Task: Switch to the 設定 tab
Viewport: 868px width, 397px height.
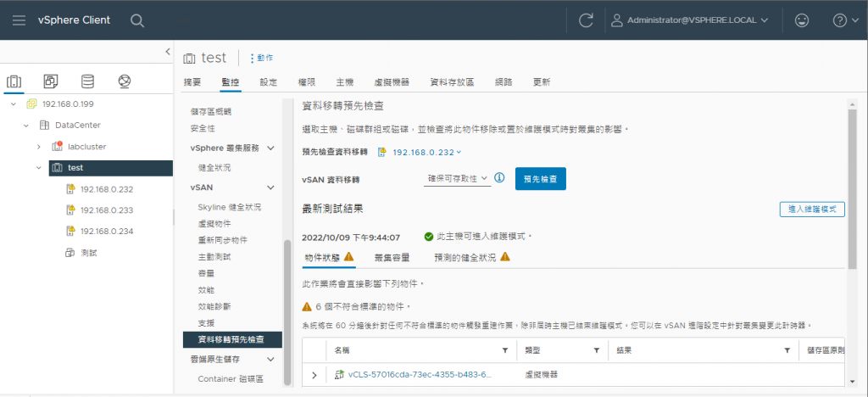Action: tap(268, 82)
